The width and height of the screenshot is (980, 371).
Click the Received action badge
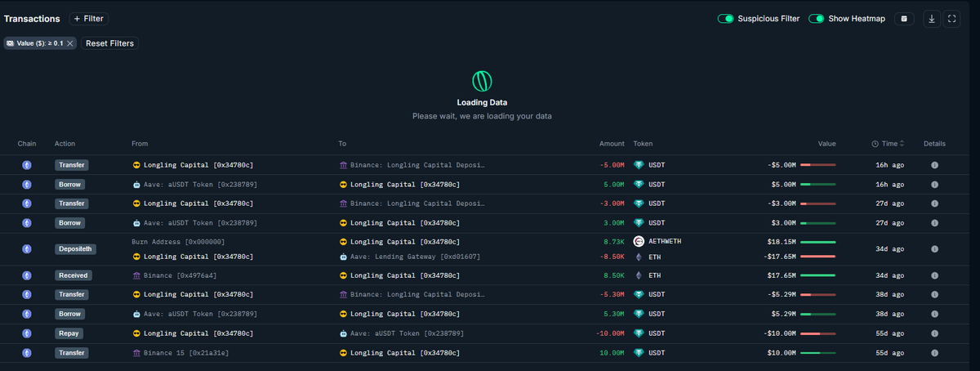coord(73,275)
